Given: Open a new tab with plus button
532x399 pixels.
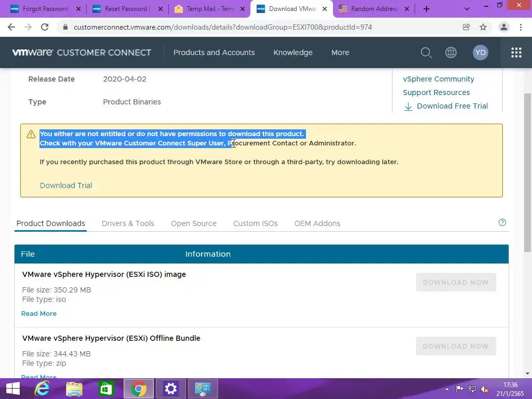Looking at the screenshot, I should coord(427,9).
